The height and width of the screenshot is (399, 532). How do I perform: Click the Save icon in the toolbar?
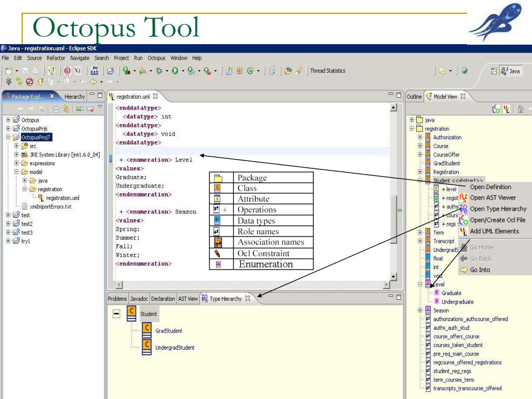(25, 71)
